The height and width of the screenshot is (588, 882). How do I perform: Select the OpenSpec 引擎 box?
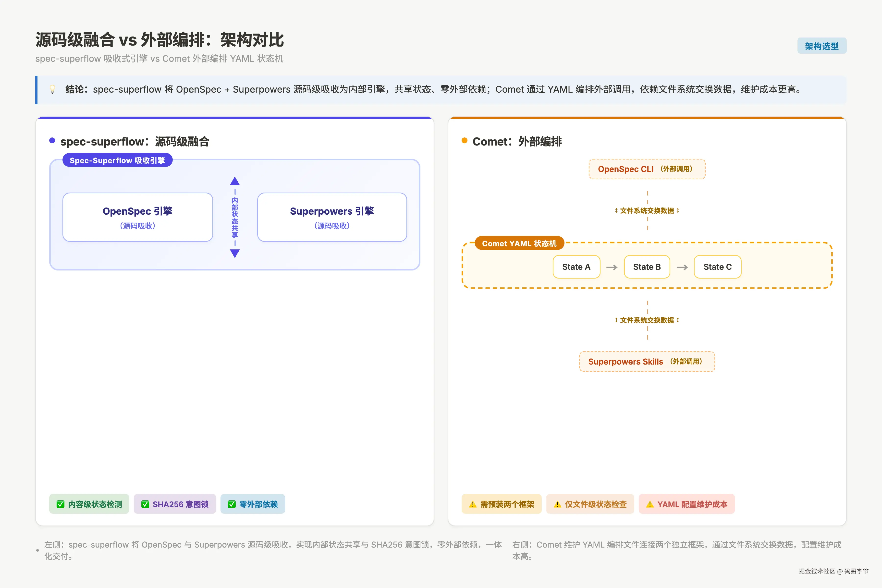(x=138, y=217)
